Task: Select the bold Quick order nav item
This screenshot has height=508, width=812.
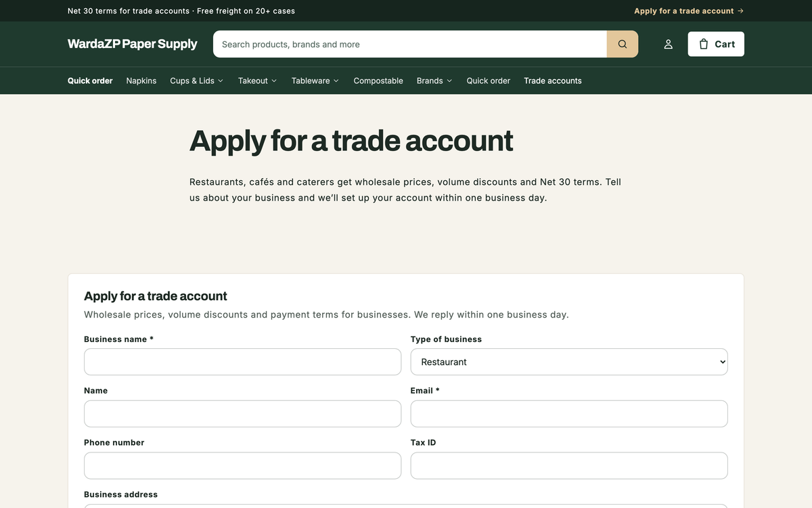Action: 90,81
